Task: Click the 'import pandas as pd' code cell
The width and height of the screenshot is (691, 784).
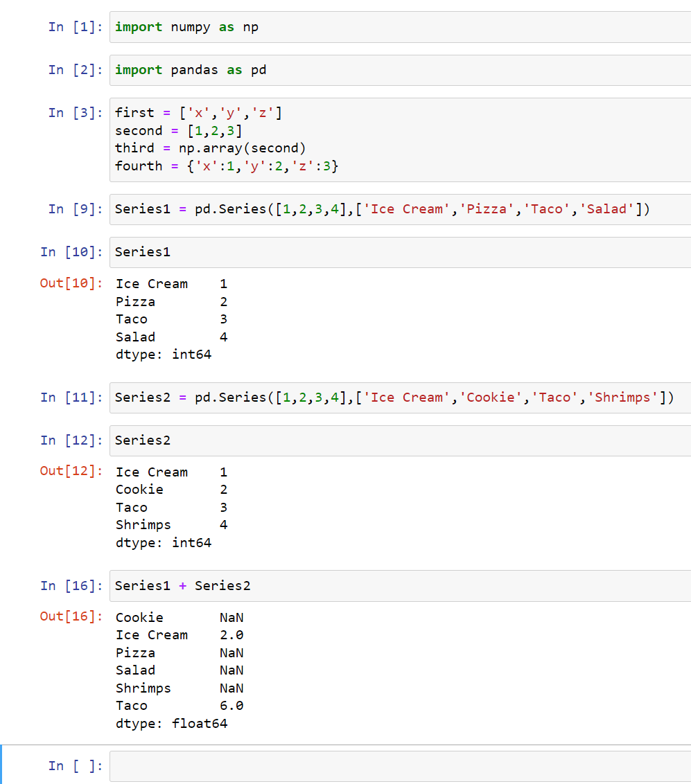Action: pyautogui.click(x=401, y=70)
